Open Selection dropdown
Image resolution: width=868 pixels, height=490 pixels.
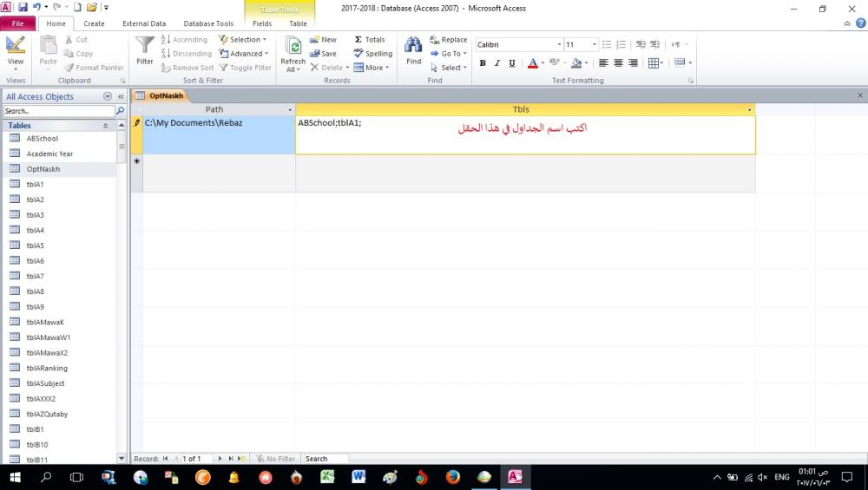(x=242, y=39)
